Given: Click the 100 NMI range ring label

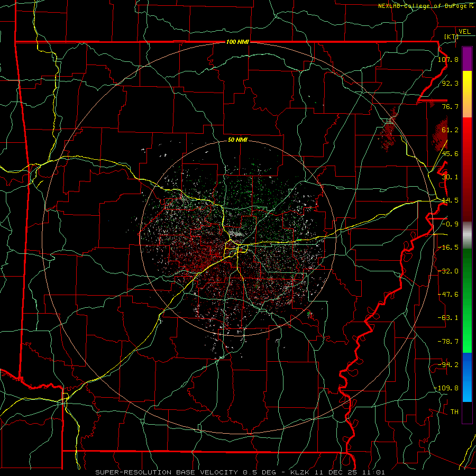Looking at the screenshot, I should click(x=237, y=42).
